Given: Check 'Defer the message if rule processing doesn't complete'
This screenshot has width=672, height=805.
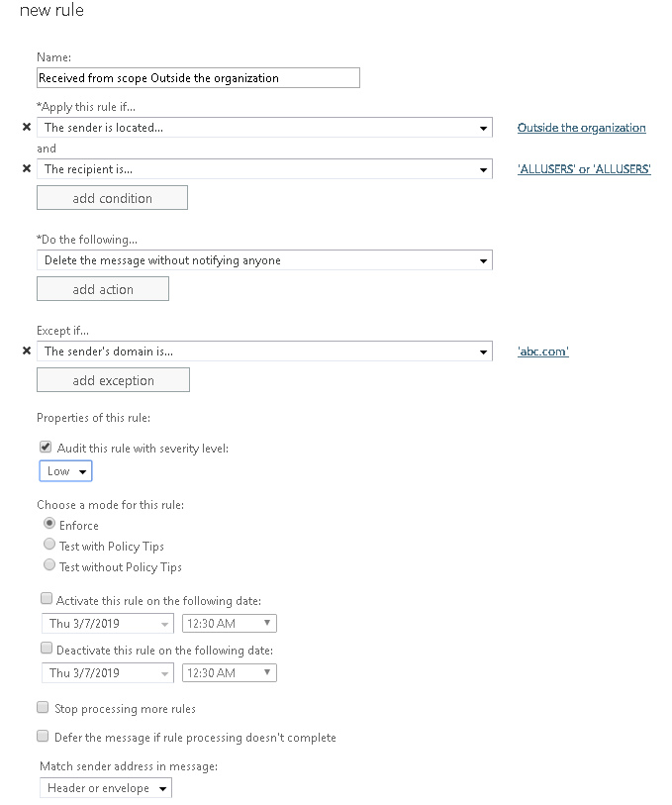Looking at the screenshot, I should pos(43,737).
